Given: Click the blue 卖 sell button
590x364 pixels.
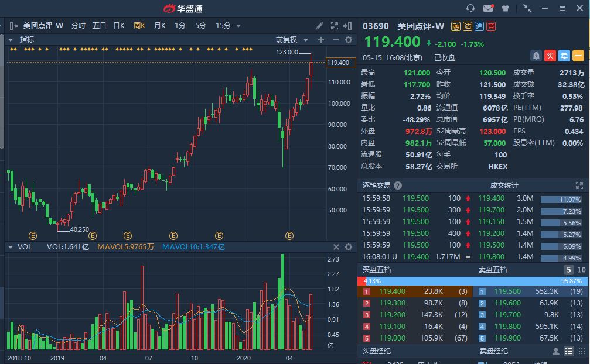Looking at the screenshot, I should [x=564, y=56].
